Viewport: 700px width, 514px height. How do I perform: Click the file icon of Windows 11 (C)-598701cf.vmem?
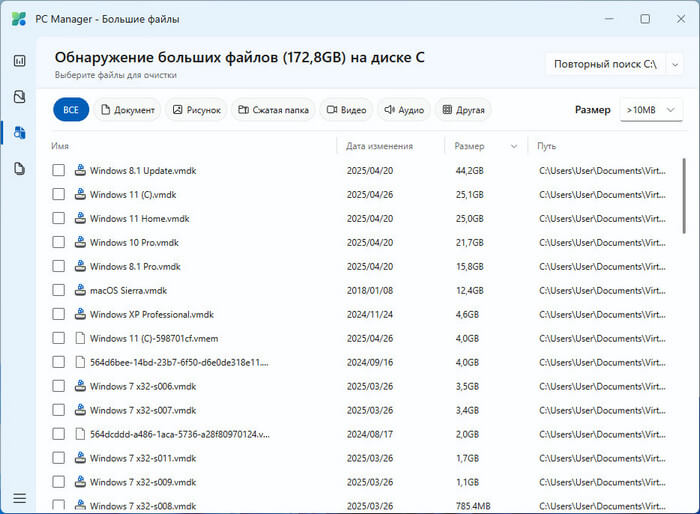pos(81,338)
